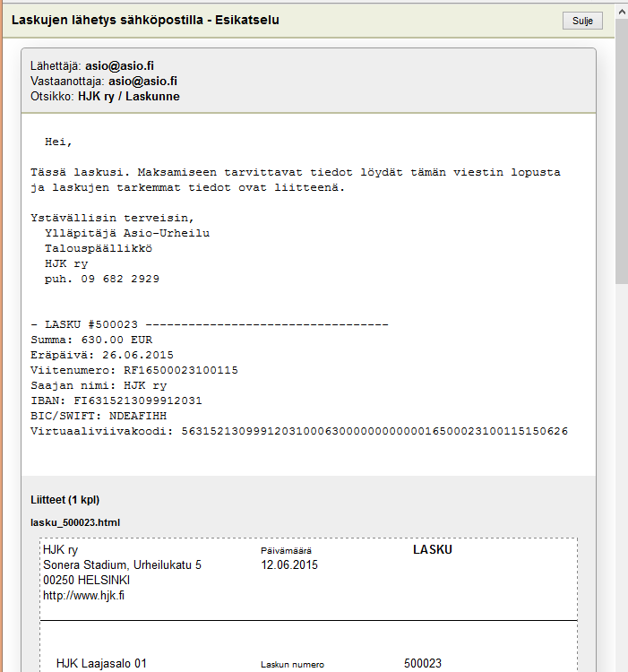628x672 pixels.
Task: Click the phone line puh. 09 682 2929
Action: click(x=102, y=279)
